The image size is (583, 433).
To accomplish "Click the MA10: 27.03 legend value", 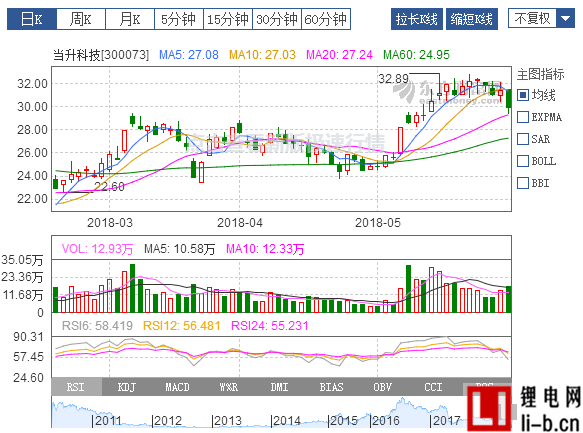I will point(262,55).
